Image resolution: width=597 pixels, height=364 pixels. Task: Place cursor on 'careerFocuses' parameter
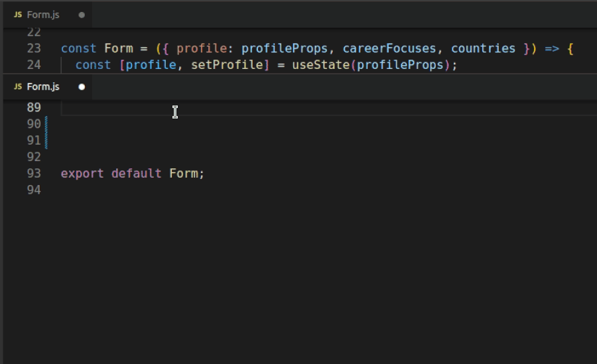click(389, 48)
